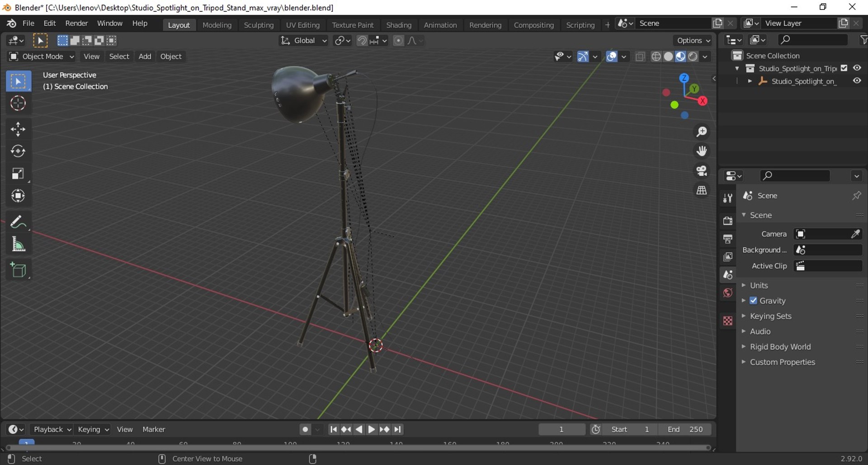This screenshot has height=465, width=868.
Task: Toggle X-ray display
Action: coord(640,57)
